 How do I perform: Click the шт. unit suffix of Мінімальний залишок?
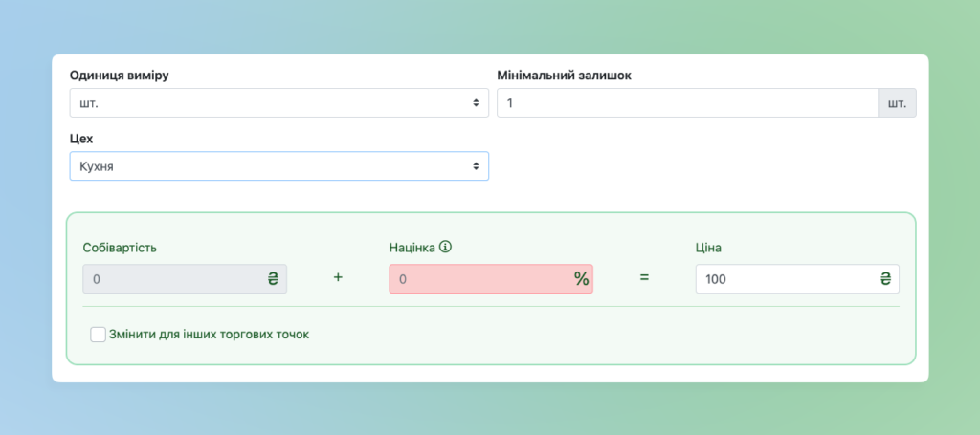click(x=897, y=102)
